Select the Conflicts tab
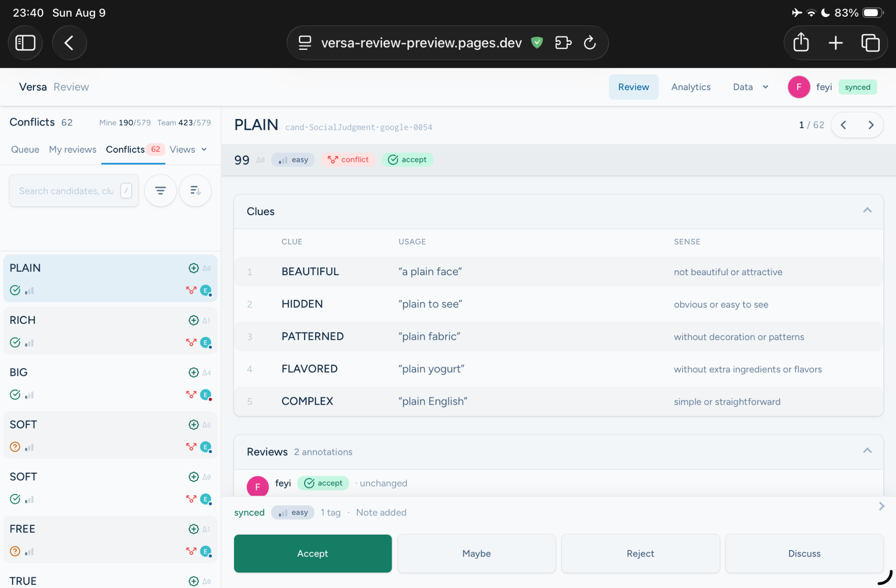Viewport: 896px width, 588px height. 133,150
